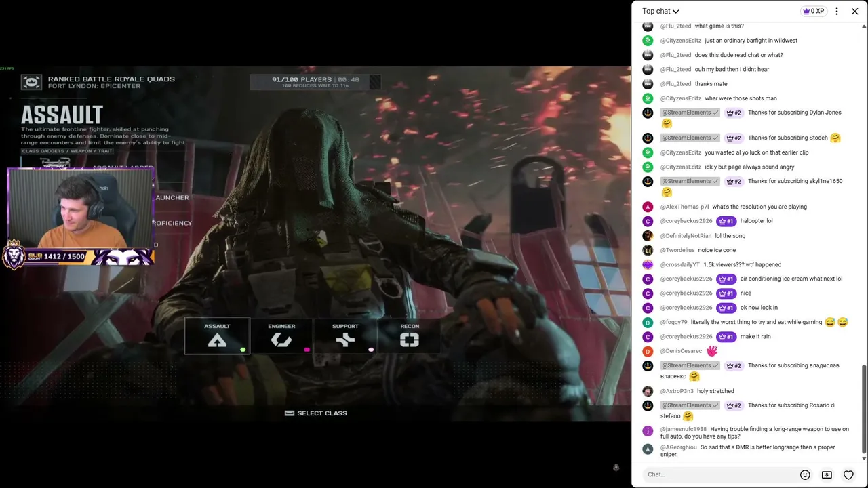Click the @AGeorghiou username
This screenshot has width=868, height=488.
678,447
